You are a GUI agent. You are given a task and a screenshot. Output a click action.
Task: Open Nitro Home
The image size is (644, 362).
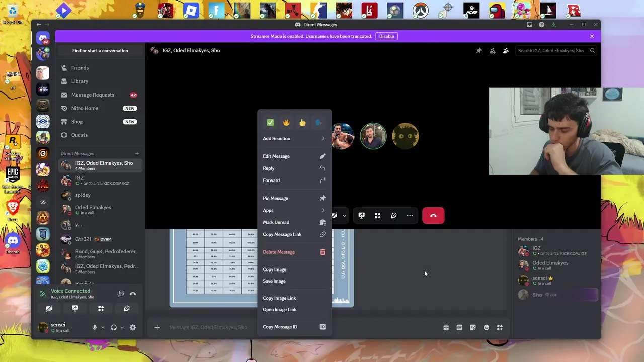(x=100, y=108)
